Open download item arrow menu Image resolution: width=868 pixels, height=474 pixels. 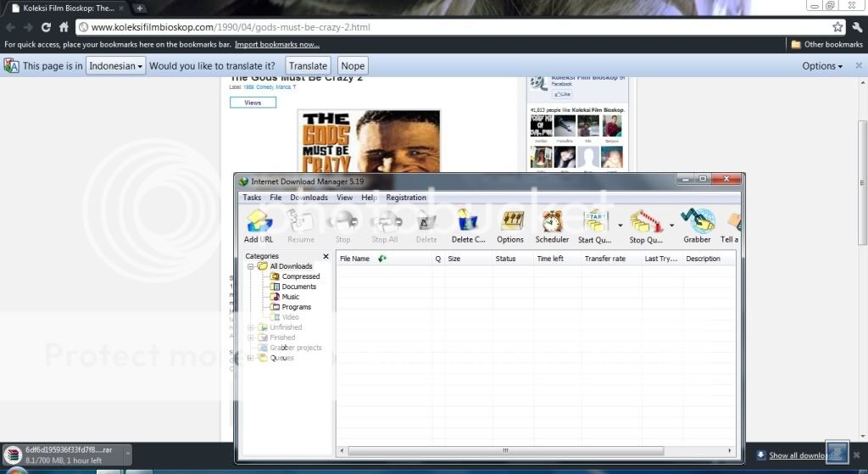127,454
